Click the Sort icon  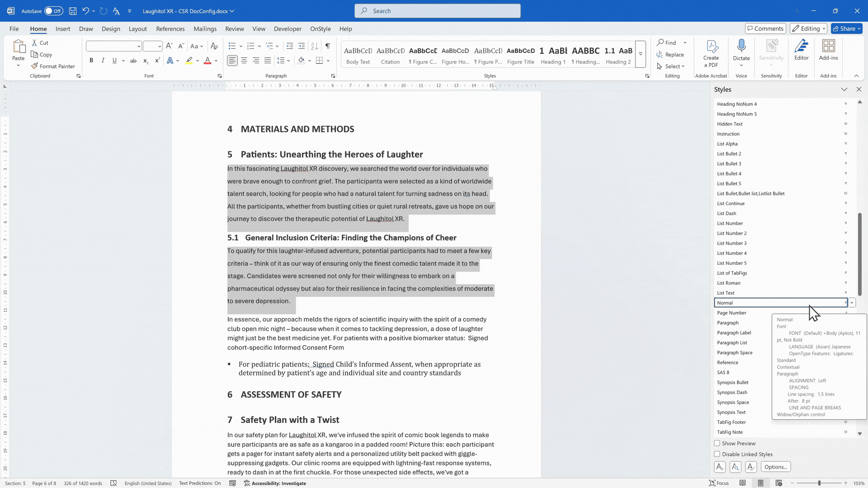[315, 46]
